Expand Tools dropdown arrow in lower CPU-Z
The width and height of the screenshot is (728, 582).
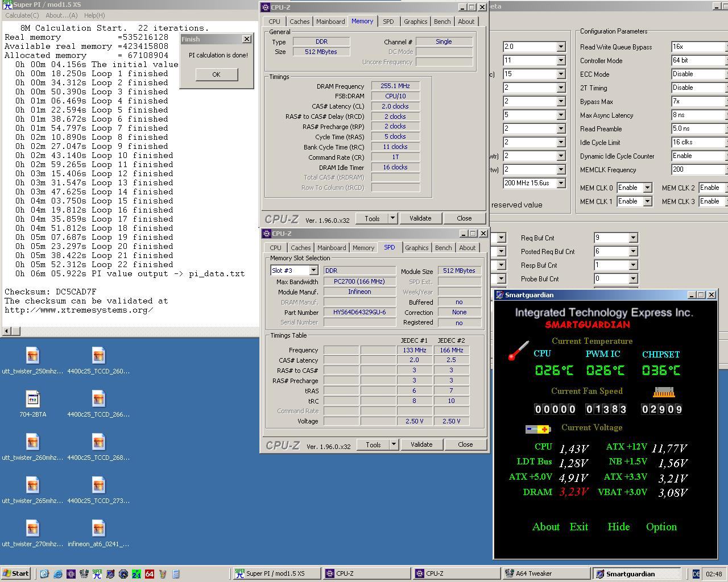pos(394,444)
